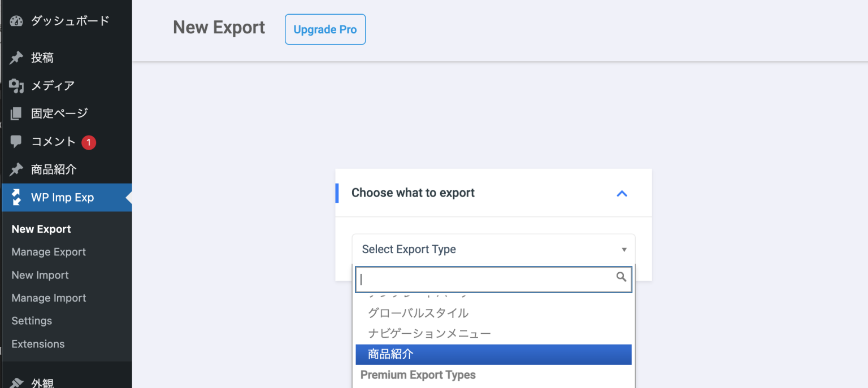Click the 固定ページ pages icon

(16, 113)
